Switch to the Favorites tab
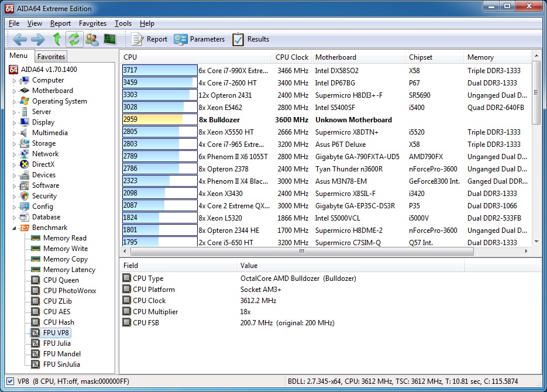Viewport: 547px width, 392px height. tap(51, 57)
